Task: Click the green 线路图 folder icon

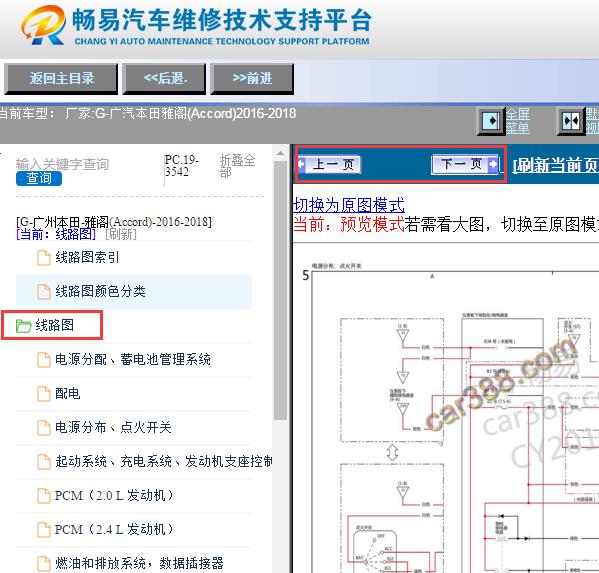Action: pyautogui.click(x=23, y=326)
